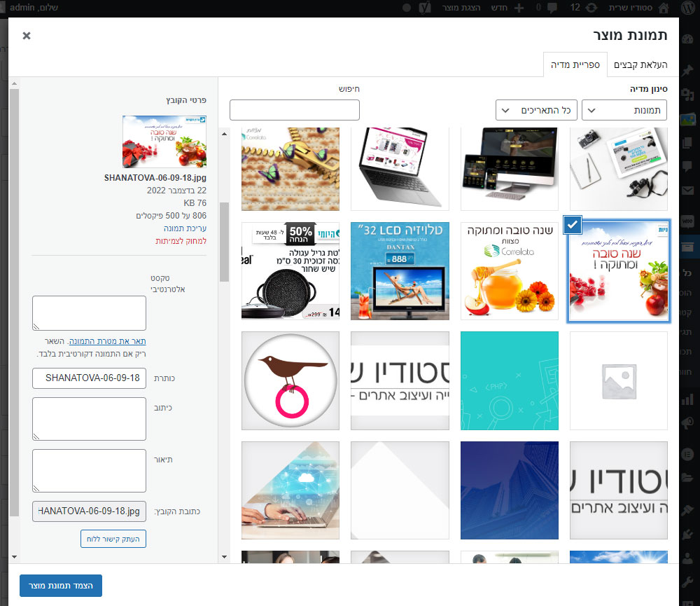Open the Comments speech bubble in the sidebar

tap(687, 167)
